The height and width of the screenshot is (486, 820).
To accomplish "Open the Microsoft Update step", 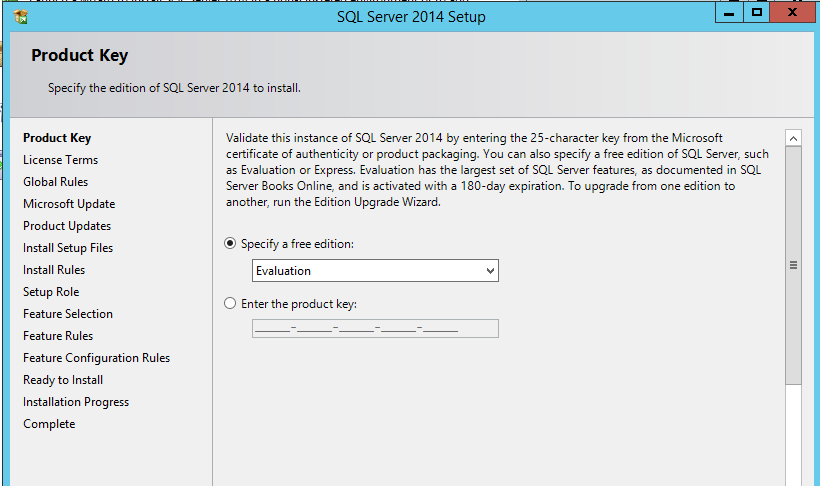I will pos(69,204).
